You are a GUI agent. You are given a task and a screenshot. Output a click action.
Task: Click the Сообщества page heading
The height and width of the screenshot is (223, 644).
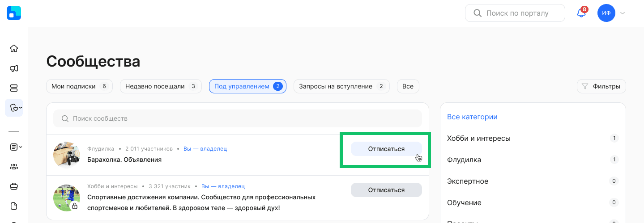[93, 61]
